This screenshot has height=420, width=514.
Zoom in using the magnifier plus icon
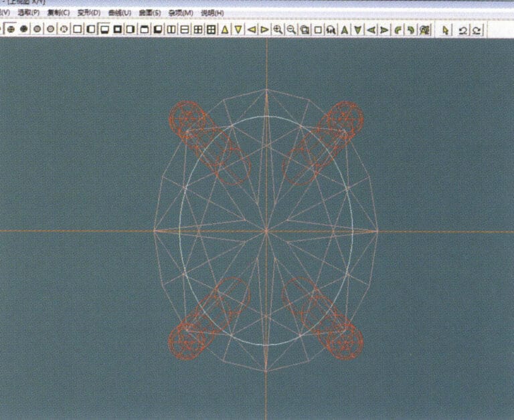point(278,29)
